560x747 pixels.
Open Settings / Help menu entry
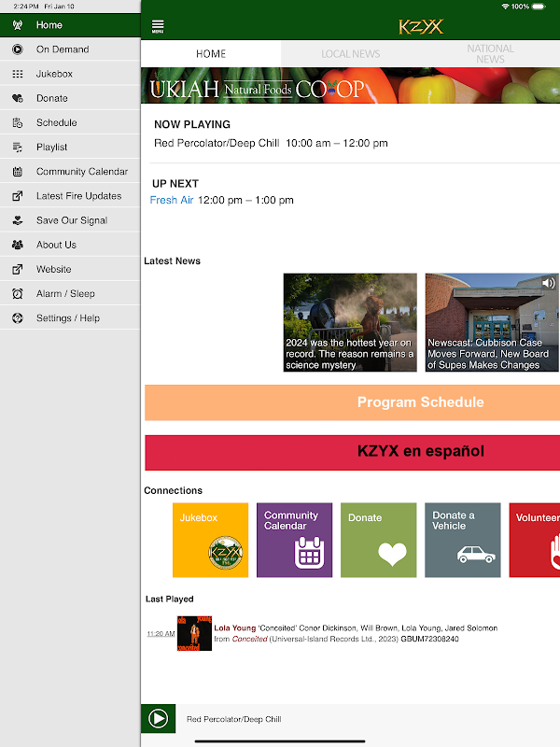71,318
